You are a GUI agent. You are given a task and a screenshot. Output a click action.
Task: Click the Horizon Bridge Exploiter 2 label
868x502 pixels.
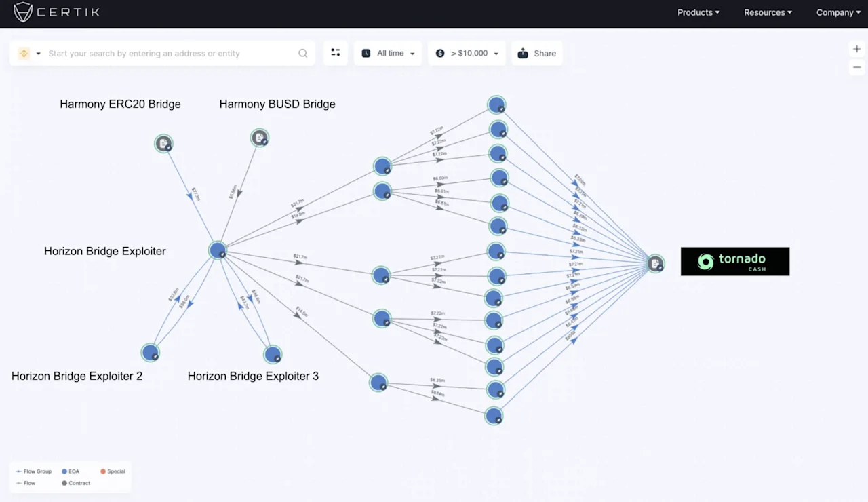[x=77, y=376]
